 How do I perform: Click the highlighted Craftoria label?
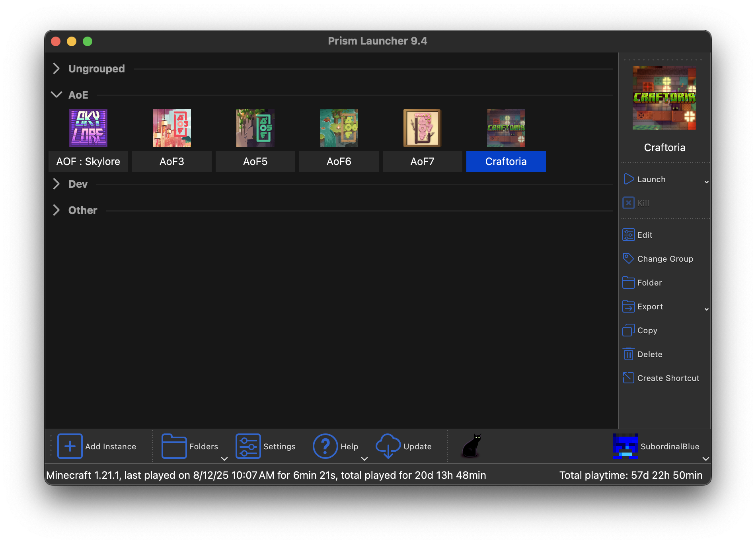tap(506, 161)
